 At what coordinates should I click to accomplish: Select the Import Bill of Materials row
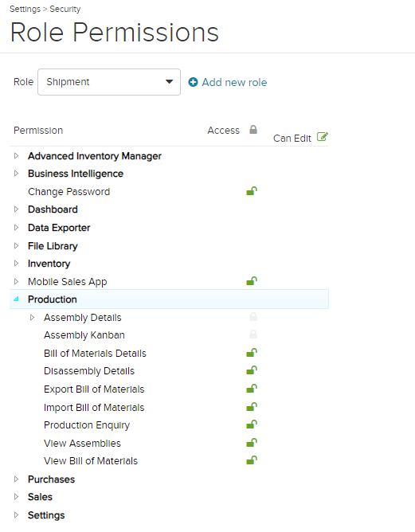(x=169, y=407)
